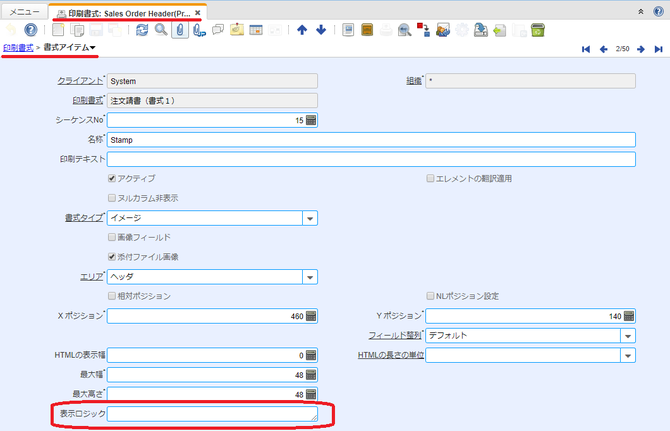670x431 pixels.
Task: Go to the detail record with the down arrow
Action: pos(321,30)
